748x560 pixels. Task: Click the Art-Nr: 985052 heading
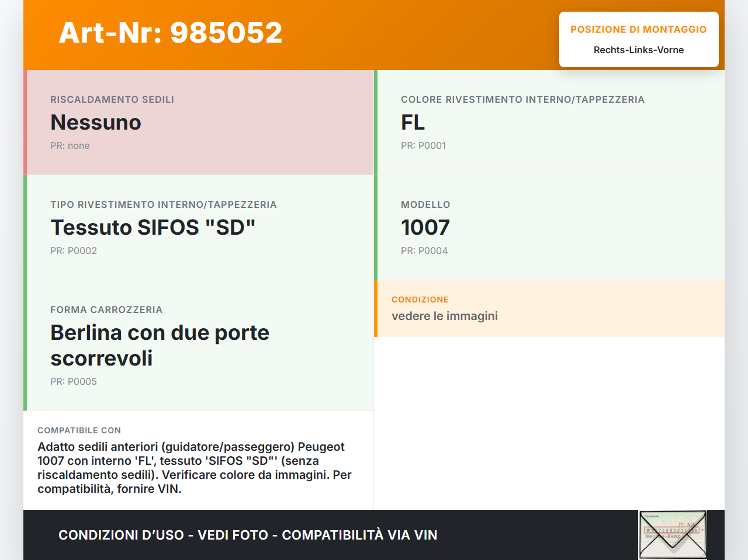[170, 33]
